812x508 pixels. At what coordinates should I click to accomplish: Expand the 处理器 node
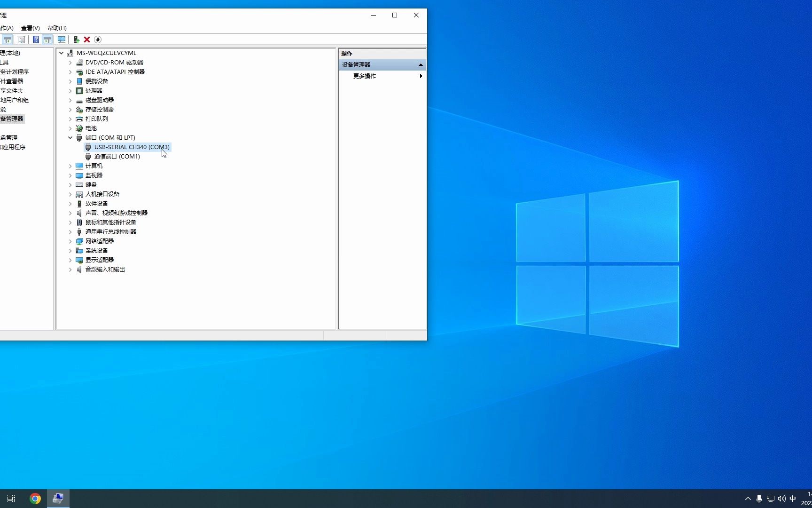click(x=70, y=90)
